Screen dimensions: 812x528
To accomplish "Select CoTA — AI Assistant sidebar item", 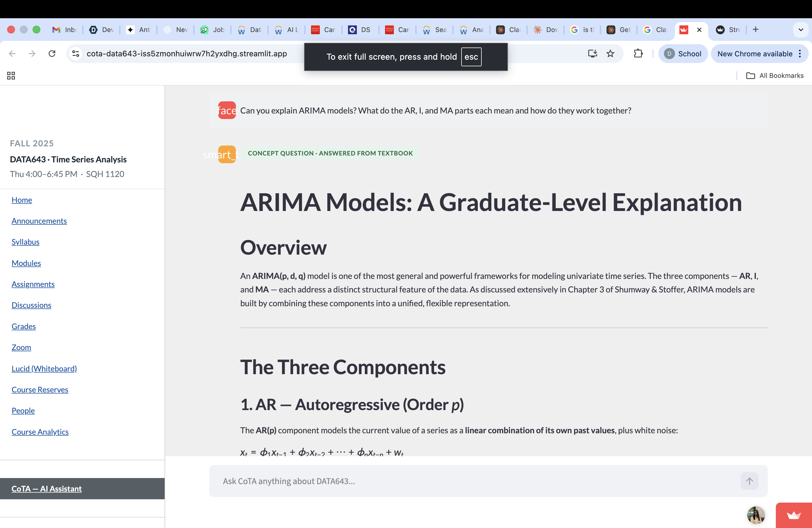I will [47, 489].
